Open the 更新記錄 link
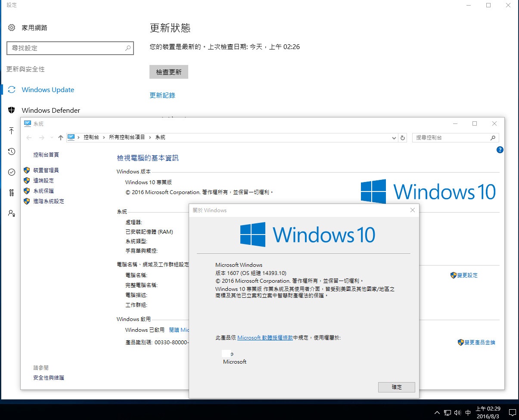The height and width of the screenshot is (420, 519). (162, 95)
